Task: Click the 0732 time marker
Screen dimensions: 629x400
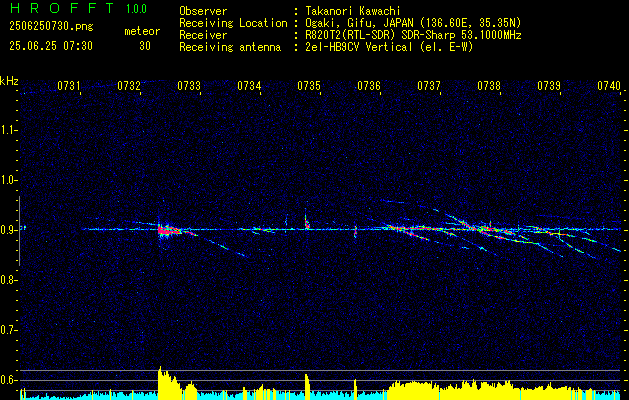Action: click(x=129, y=86)
